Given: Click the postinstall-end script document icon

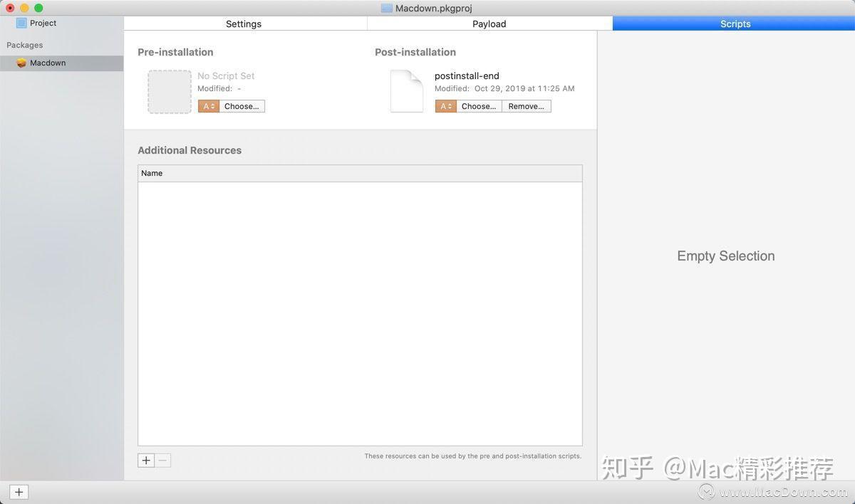Looking at the screenshot, I should tap(406, 90).
